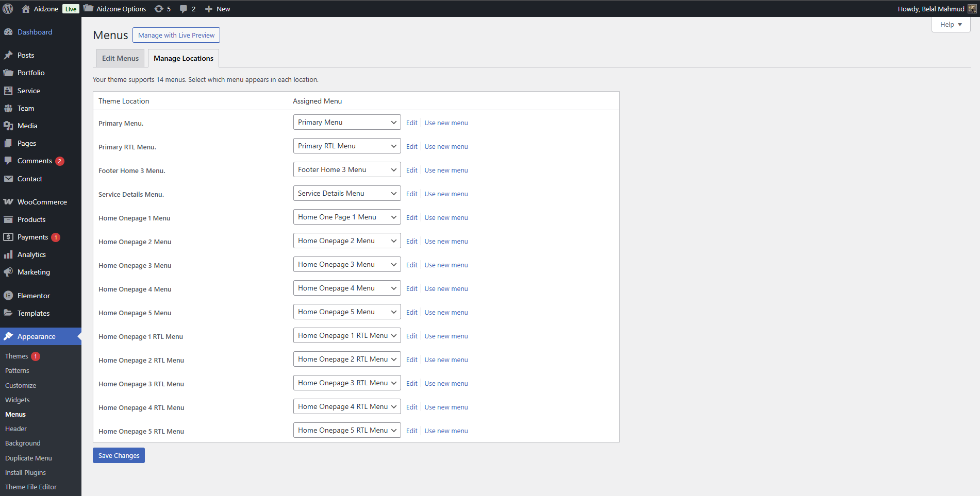This screenshot has height=496, width=980.
Task: Click the user avatar thumbnail
Action: 972,9
